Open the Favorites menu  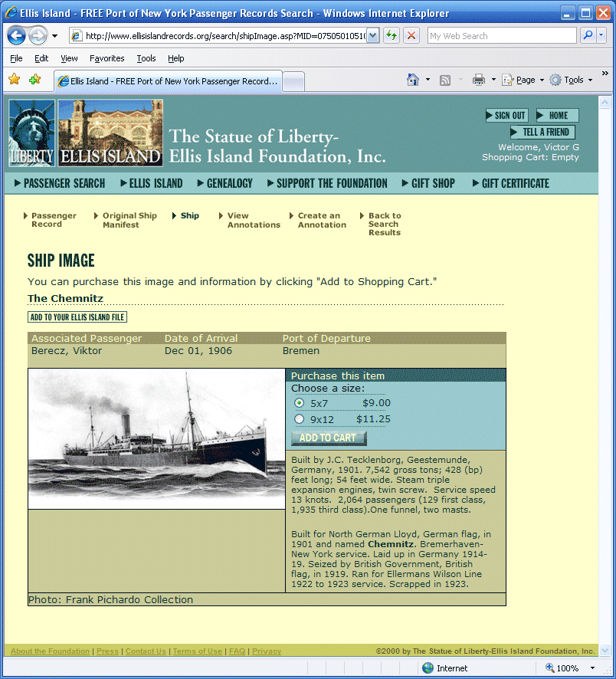pyautogui.click(x=107, y=58)
